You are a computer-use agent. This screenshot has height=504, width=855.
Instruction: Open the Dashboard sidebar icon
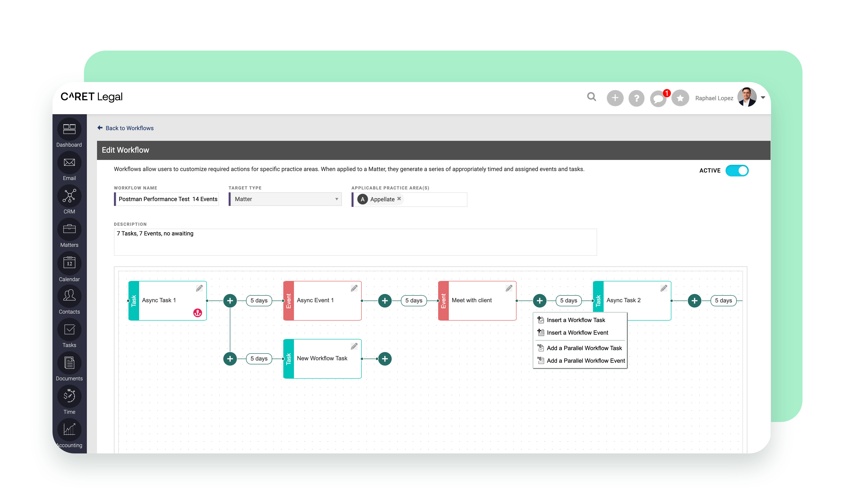[69, 129]
